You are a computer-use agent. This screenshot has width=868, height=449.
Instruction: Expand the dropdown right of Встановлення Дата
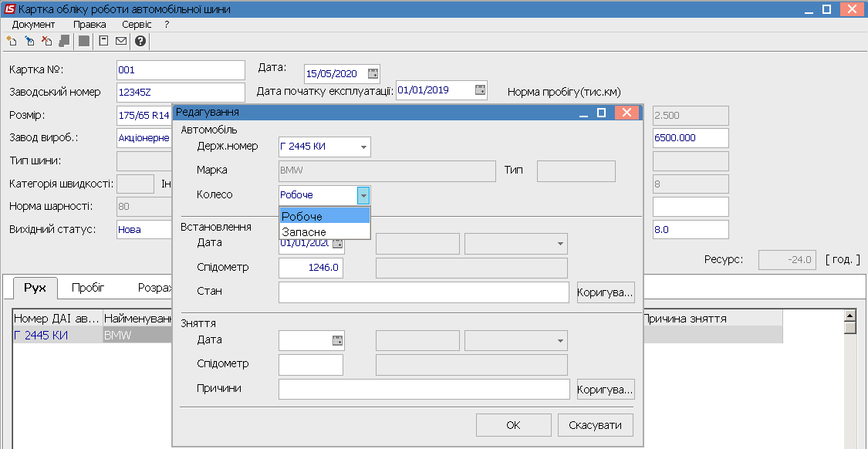tap(560, 244)
